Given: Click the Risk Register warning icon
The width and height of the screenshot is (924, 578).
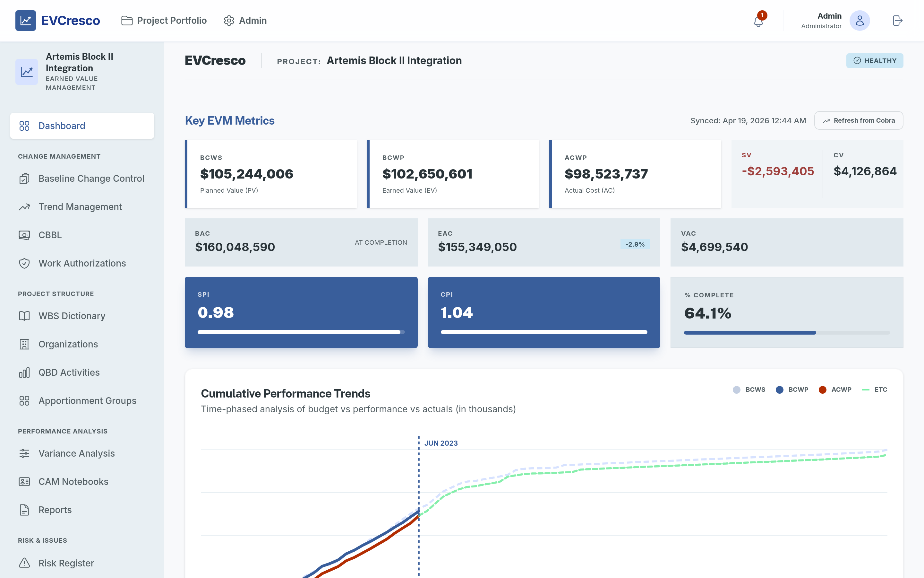Looking at the screenshot, I should [24, 563].
